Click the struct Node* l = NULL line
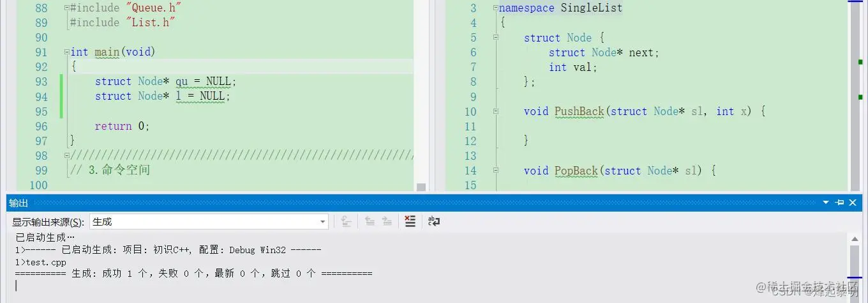This screenshot has width=868, height=303. (x=163, y=96)
